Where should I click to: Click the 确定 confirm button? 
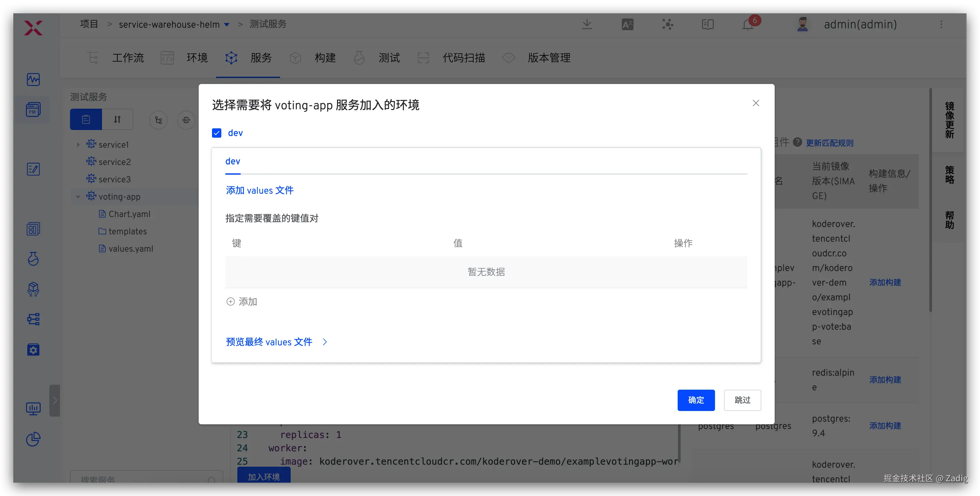click(x=696, y=400)
